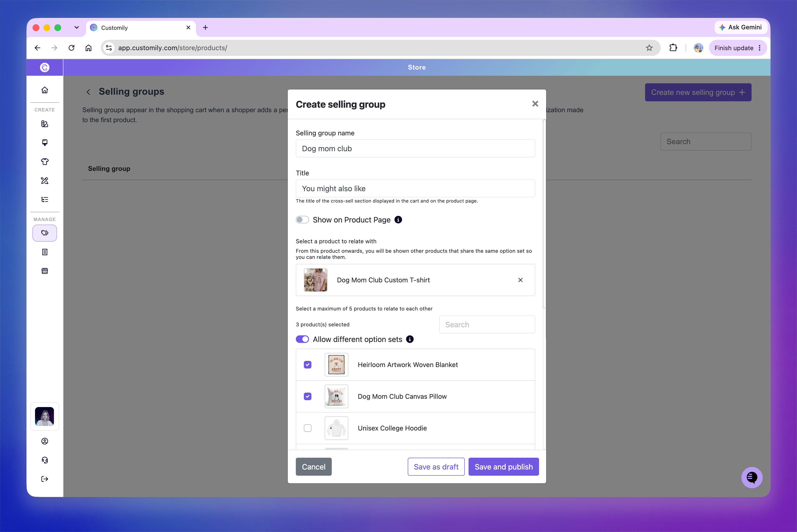Screen dimensions: 797x532
Task: Click Save as draft
Action: [436, 467]
